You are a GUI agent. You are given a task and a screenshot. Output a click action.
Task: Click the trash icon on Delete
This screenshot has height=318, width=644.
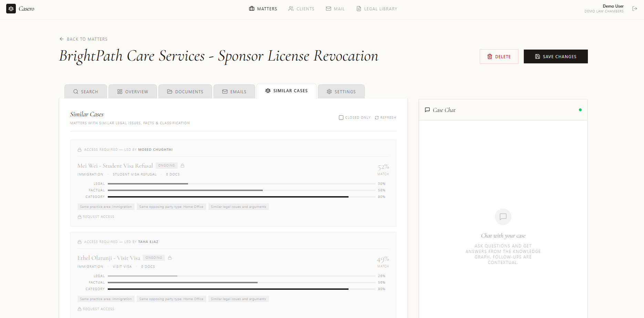490,56
